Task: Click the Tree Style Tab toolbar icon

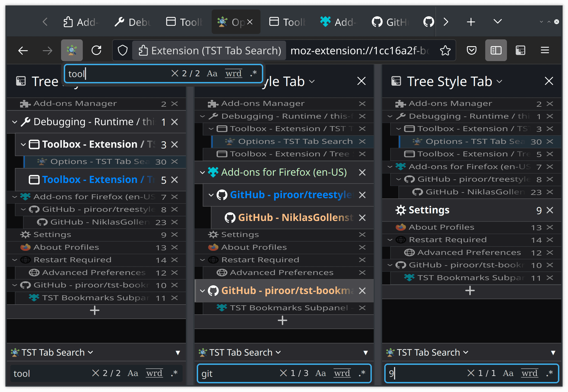Action: click(x=520, y=50)
